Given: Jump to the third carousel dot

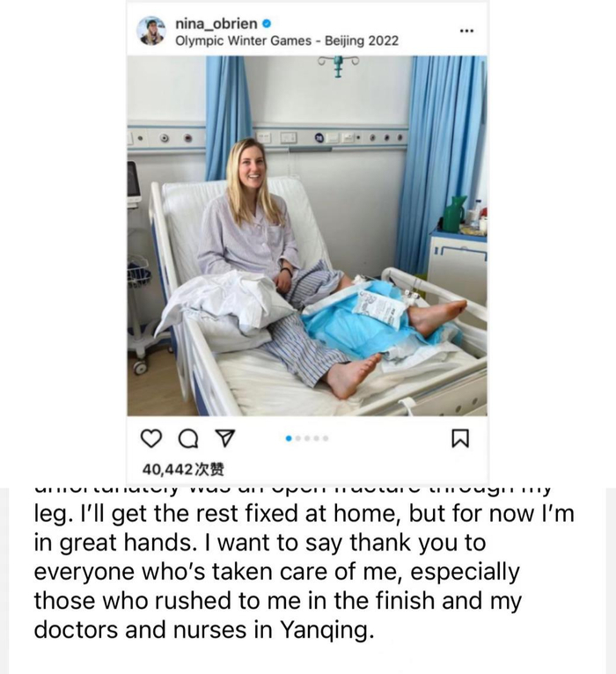Looking at the screenshot, I should pos(307,438).
